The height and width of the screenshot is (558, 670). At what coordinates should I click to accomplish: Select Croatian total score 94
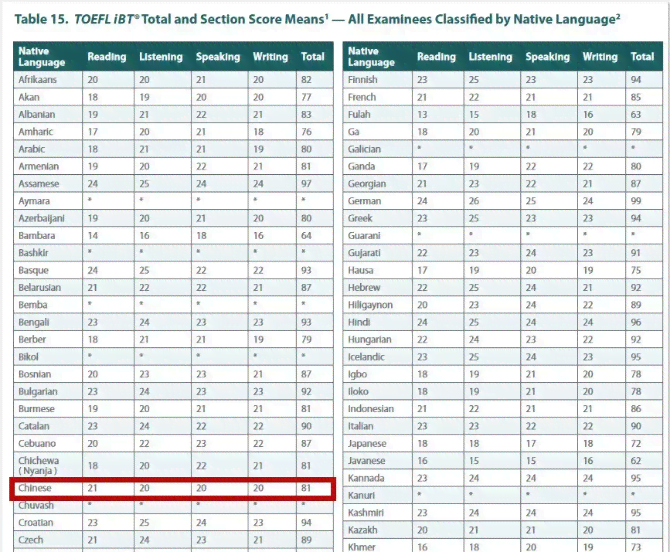pyautogui.click(x=306, y=523)
